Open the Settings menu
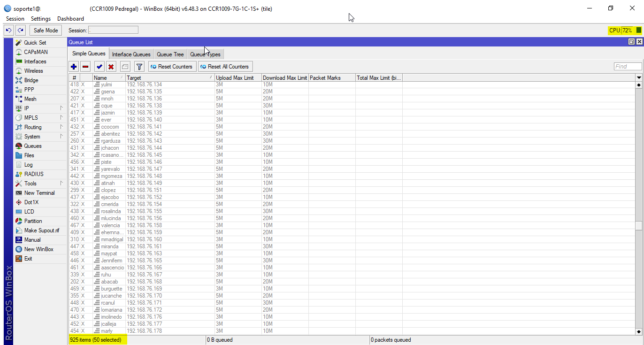This screenshot has height=345, width=644. tap(40, 19)
